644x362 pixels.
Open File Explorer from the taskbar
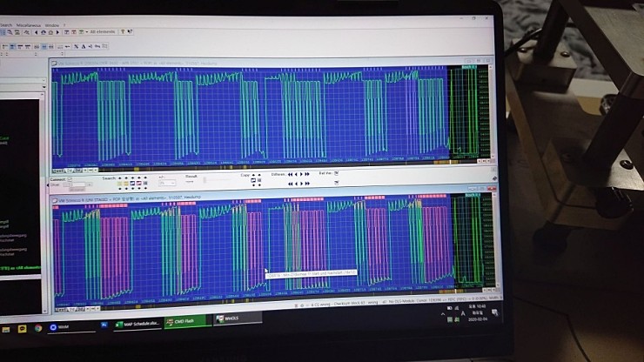click(x=5, y=329)
